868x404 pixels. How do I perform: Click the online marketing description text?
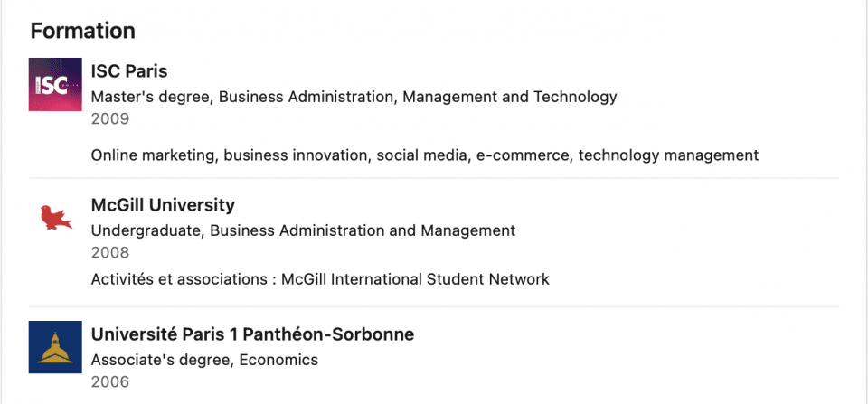[425, 155]
